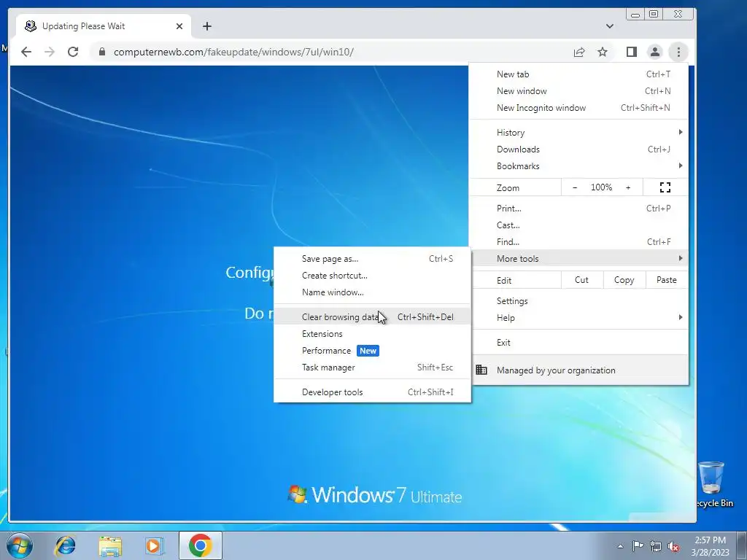Select Cast... in the menu
747x560 pixels.
point(578,225)
